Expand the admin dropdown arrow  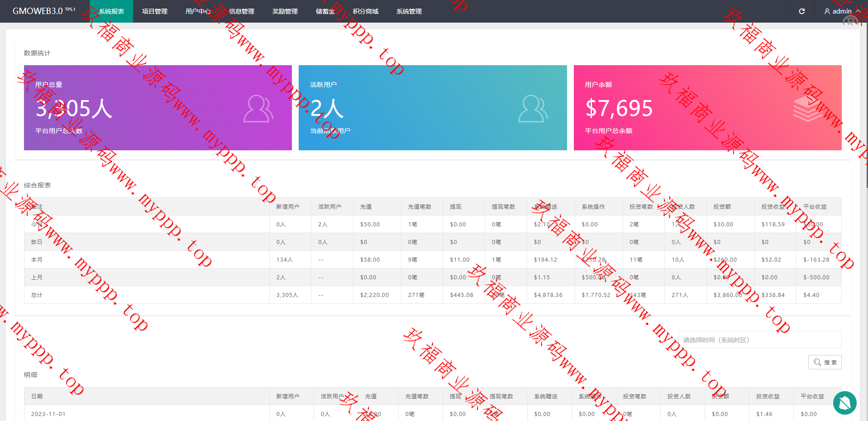(x=858, y=11)
